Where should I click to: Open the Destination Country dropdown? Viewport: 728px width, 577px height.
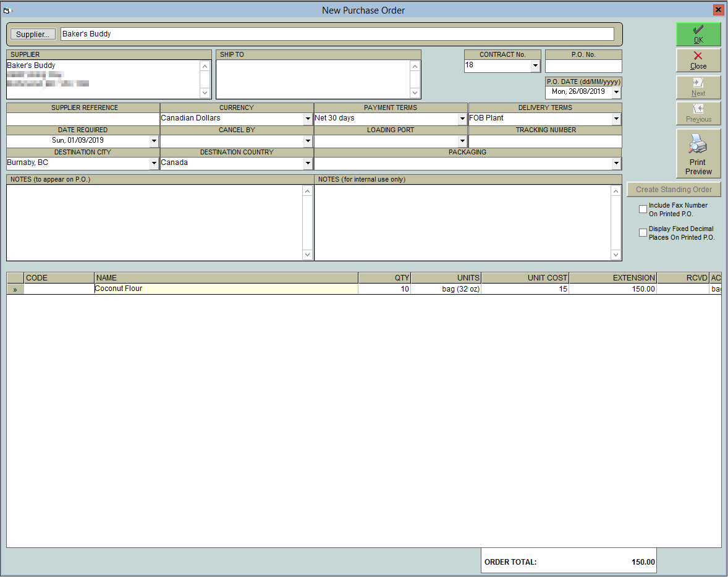tap(308, 163)
